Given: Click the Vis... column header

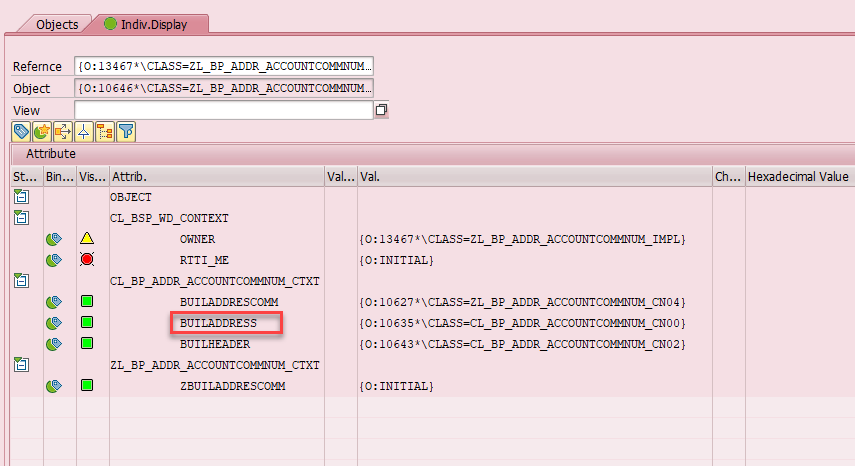Looking at the screenshot, I should tap(93, 177).
